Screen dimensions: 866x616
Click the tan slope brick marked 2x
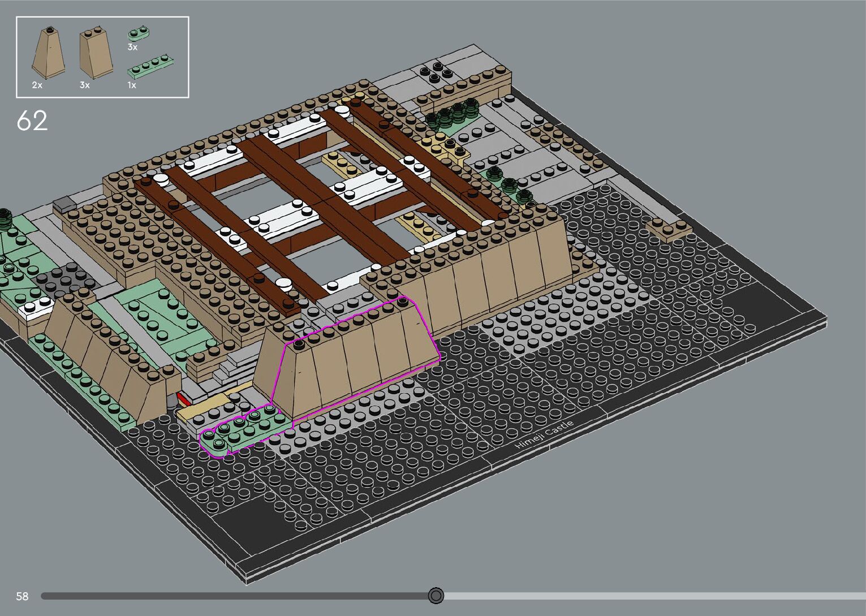[48, 53]
